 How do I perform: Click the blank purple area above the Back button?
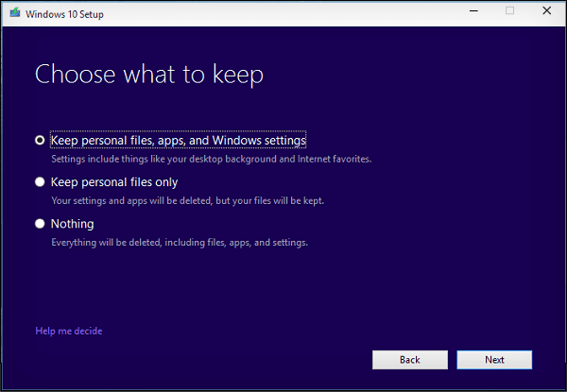pyautogui.click(x=408, y=312)
